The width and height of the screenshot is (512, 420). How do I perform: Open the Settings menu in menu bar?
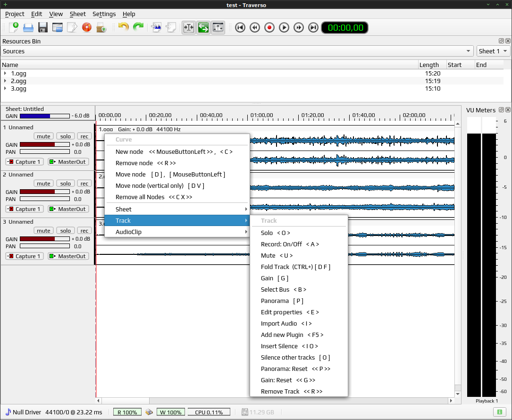tap(104, 14)
